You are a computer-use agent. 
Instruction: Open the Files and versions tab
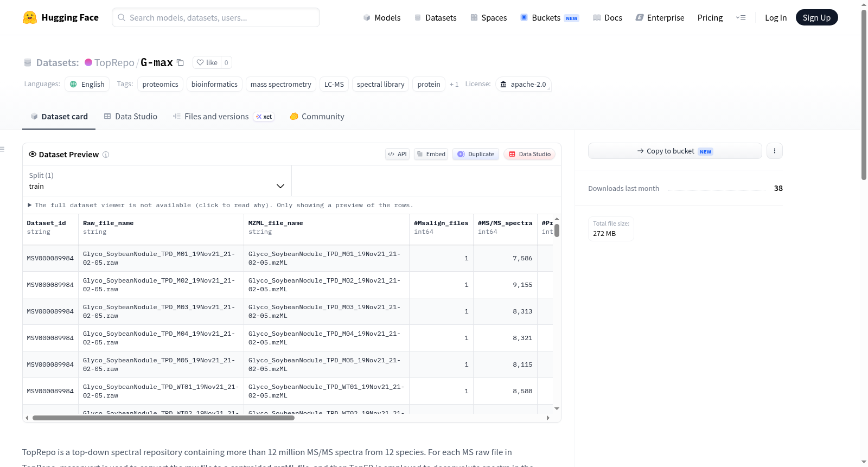click(x=224, y=117)
